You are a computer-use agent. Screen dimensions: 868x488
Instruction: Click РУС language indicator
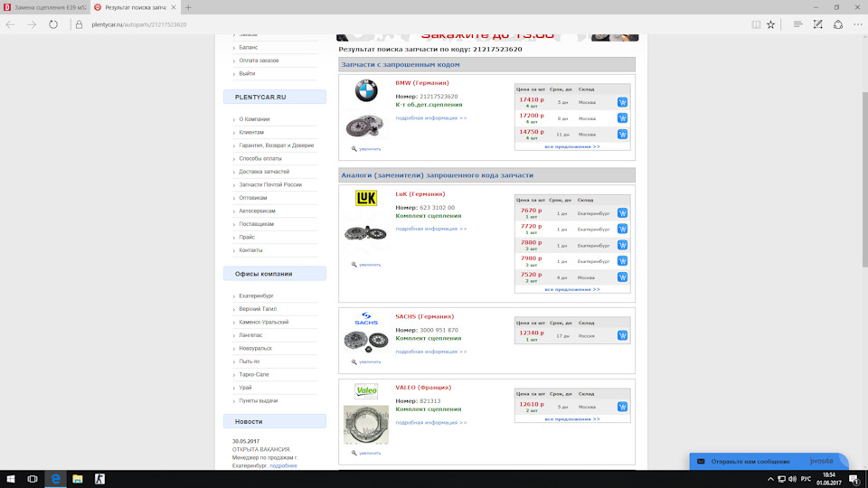tap(806, 479)
